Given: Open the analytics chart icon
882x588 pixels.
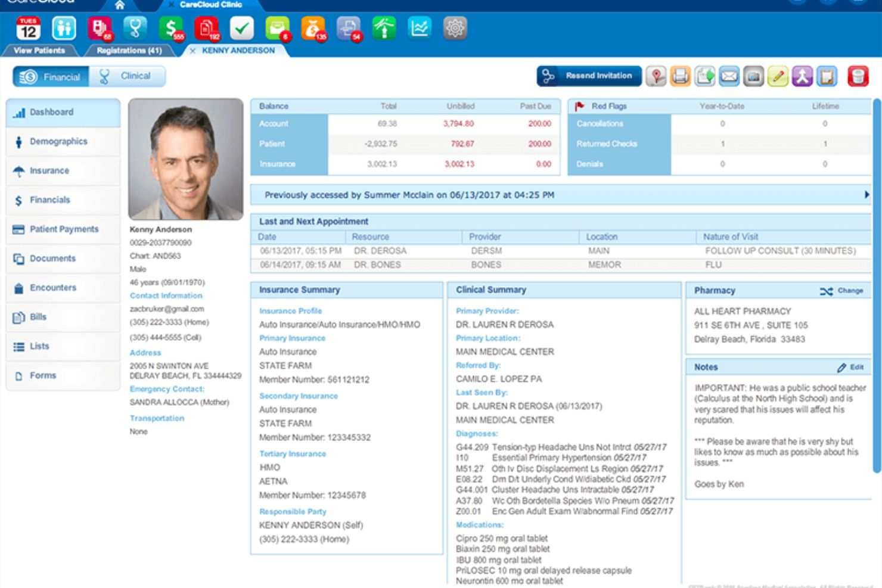Looking at the screenshot, I should (420, 28).
